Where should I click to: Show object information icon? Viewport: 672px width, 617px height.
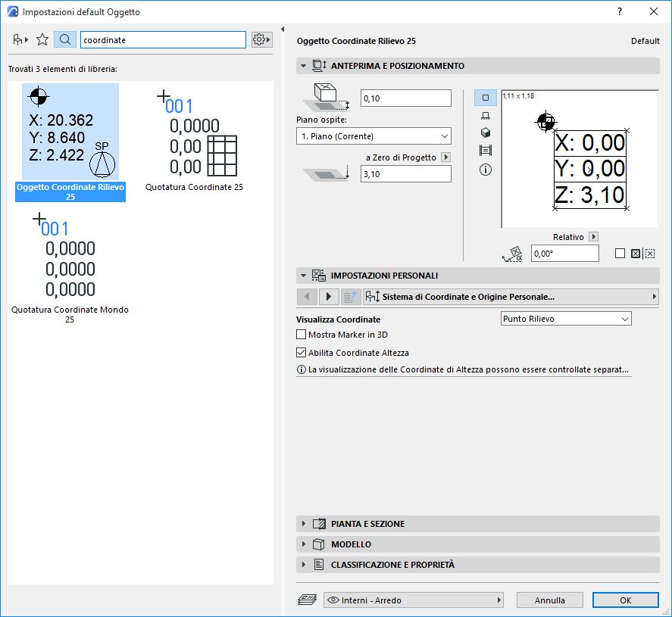(x=486, y=170)
